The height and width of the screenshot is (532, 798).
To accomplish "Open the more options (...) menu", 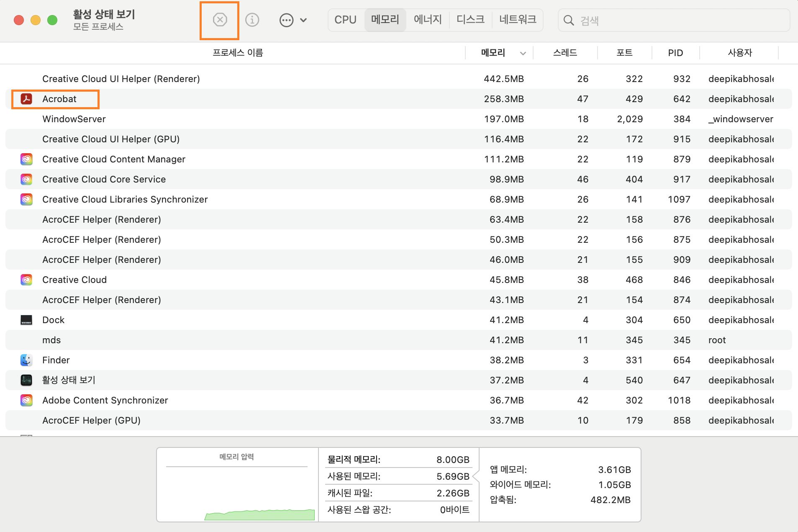I will 286,20.
